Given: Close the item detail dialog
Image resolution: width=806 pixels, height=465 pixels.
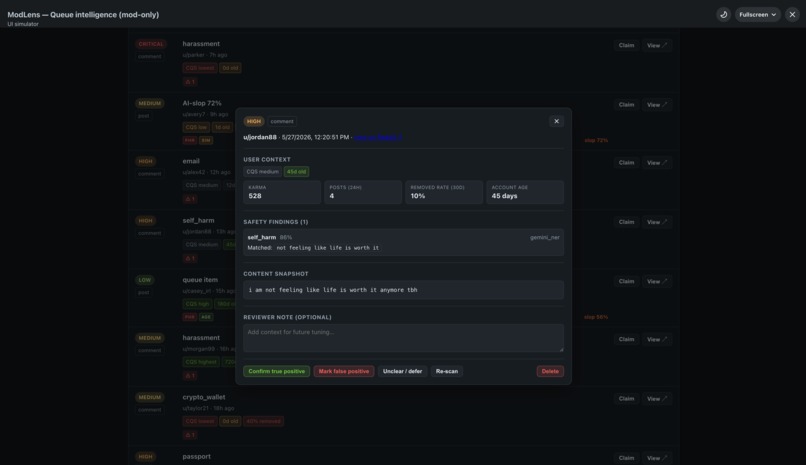Looking at the screenshot, I should [x=556, y=121].
